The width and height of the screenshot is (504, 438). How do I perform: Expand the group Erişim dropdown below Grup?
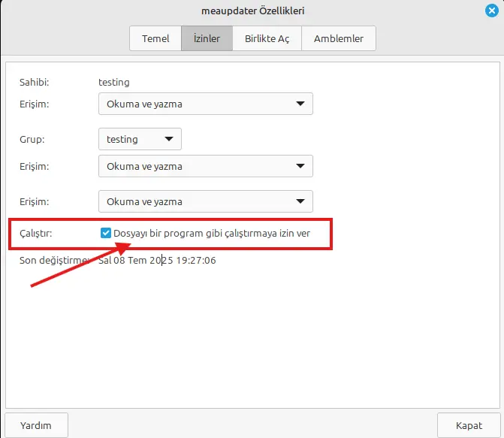point(205,166)
